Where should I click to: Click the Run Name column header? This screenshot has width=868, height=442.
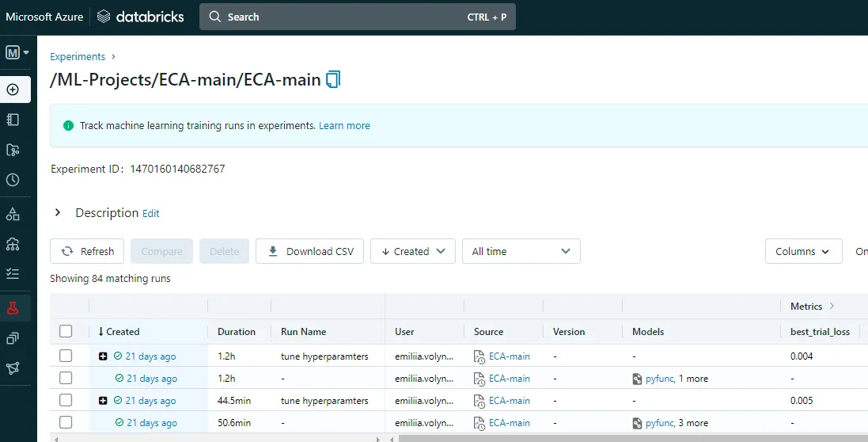click(303, 332)
